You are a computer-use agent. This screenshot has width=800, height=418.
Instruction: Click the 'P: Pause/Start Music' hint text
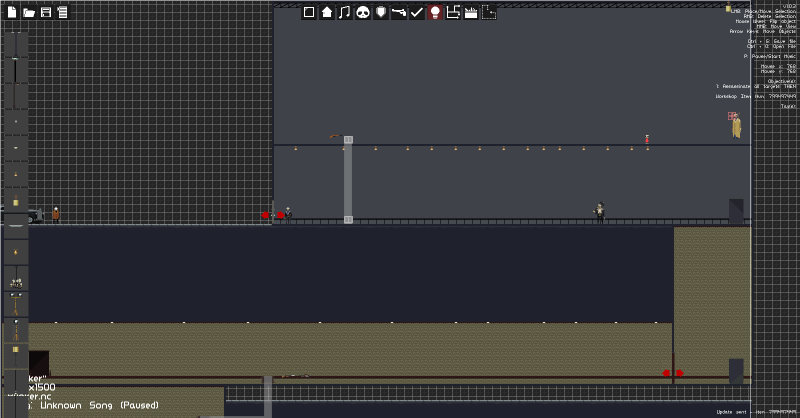click(x=770, y=56)
